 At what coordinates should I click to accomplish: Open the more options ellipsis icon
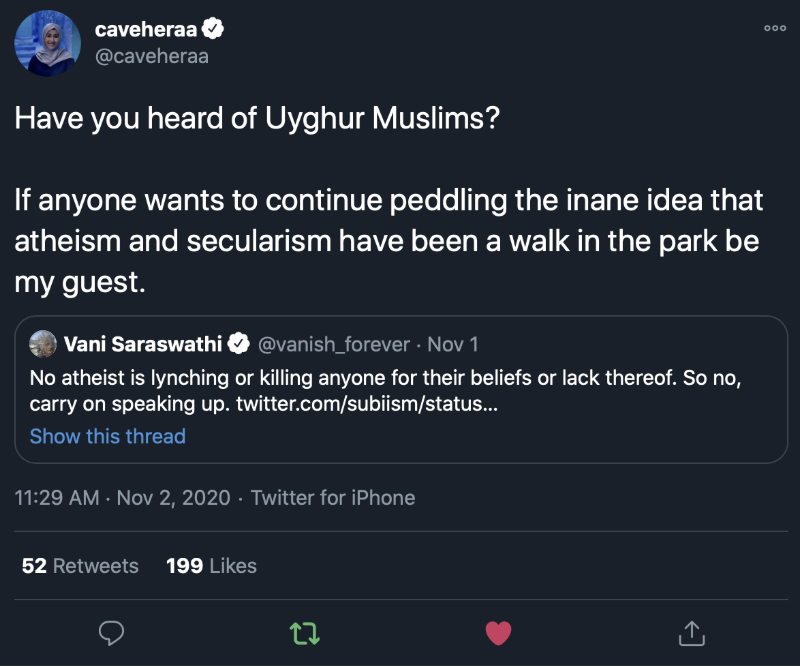point(775,29)
